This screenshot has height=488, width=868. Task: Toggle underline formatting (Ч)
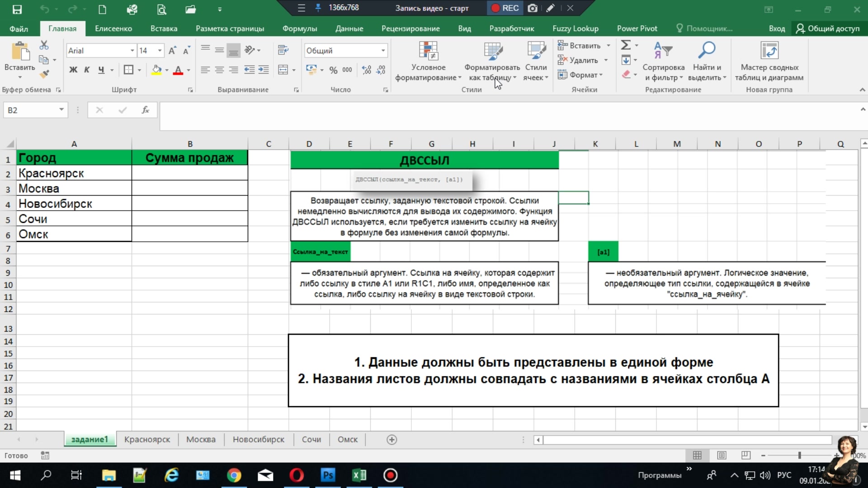[100, 70]
